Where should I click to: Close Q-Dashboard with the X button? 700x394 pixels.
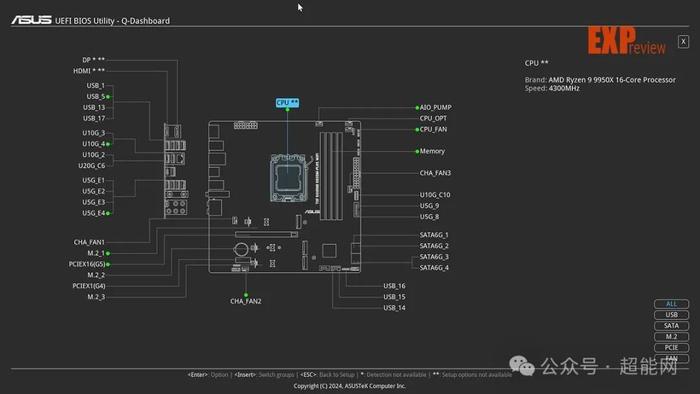tap(683, 41)
